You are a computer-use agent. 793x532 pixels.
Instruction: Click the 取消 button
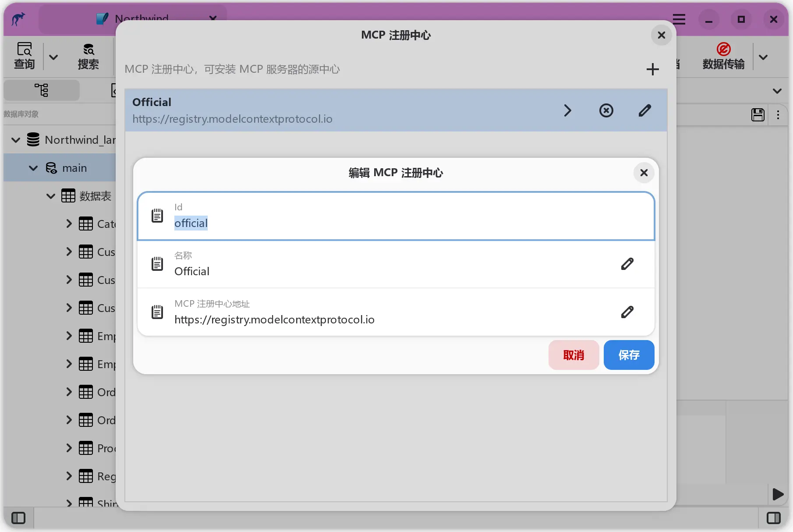point(574,355)
